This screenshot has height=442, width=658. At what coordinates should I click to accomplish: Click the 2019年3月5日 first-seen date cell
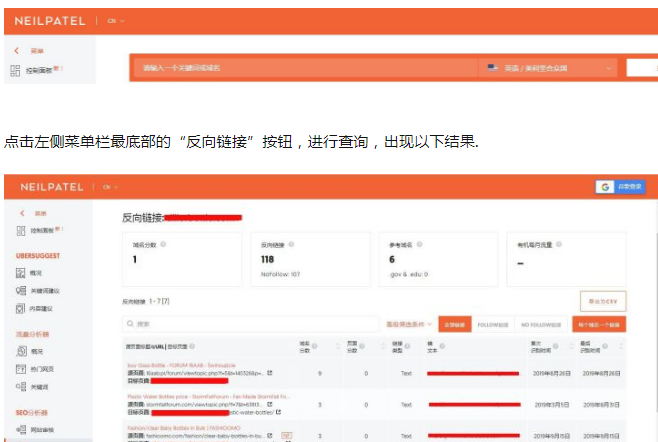tap(551, 405)
